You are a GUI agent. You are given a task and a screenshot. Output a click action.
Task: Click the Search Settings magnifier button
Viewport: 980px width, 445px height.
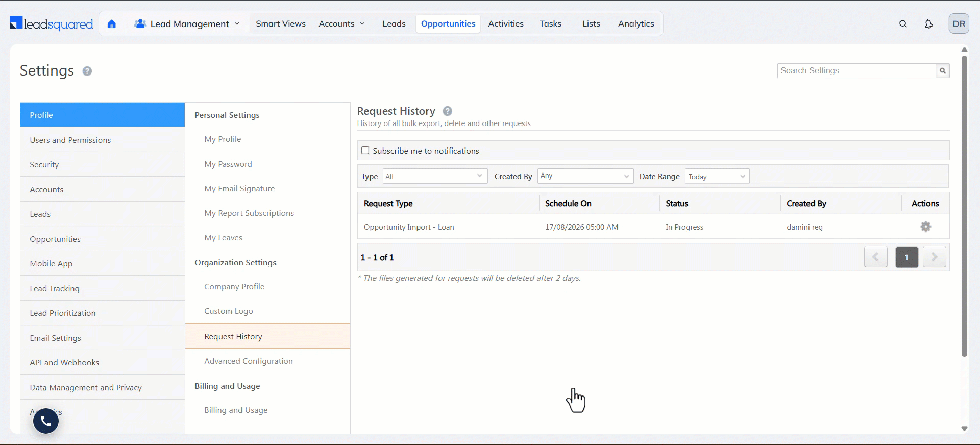point(942,71)
